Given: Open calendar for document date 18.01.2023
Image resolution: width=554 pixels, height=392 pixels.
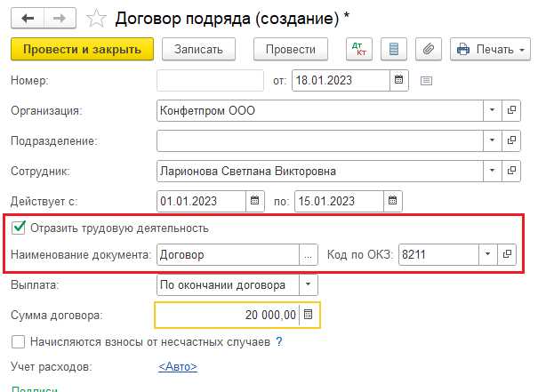Looking at the screenshot, I should click(399, 80).
